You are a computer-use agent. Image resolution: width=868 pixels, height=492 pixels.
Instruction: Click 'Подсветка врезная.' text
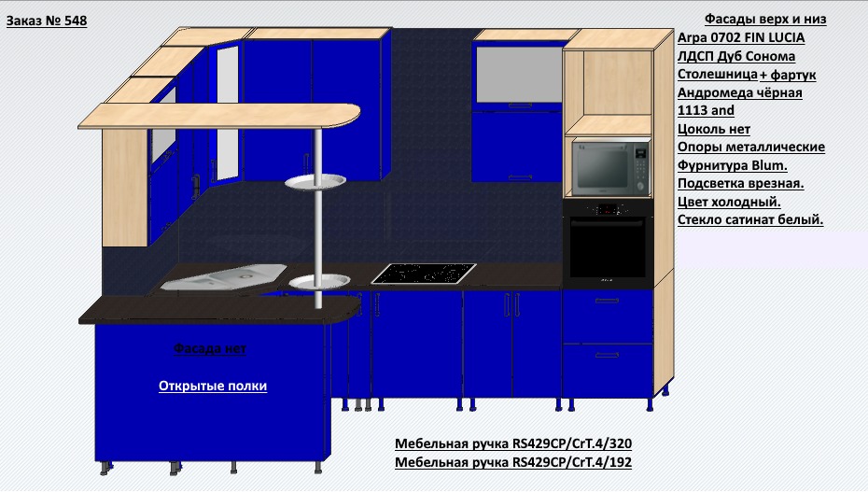tap(741, 184)
